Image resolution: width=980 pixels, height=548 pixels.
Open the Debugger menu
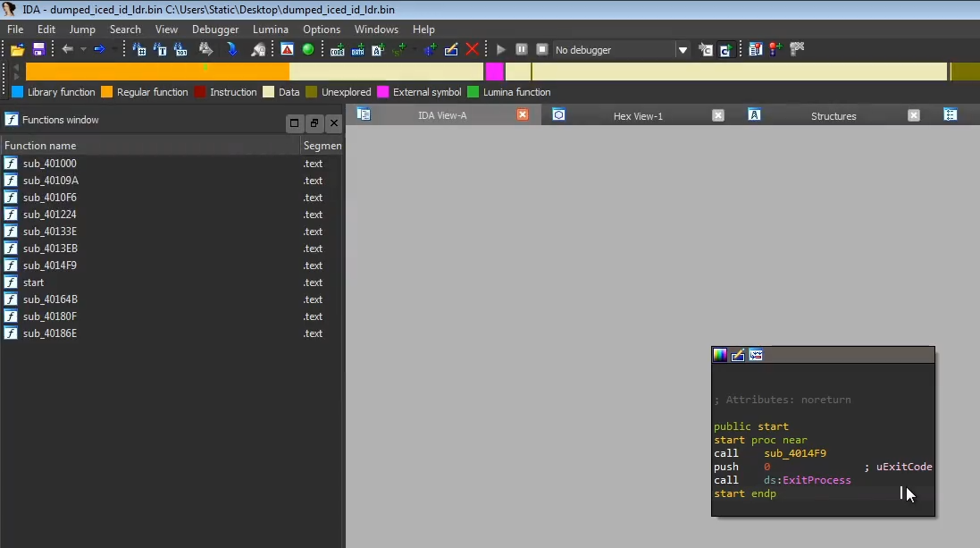coord(214,30)
